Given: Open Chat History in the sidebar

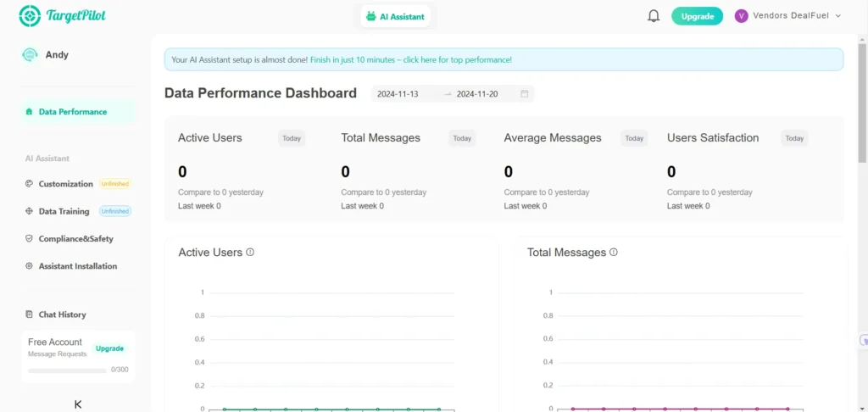Looking at the screenshot, I should (62, 315).
